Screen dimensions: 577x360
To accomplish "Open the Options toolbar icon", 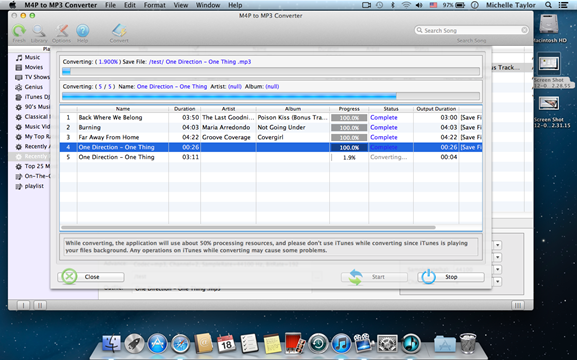I will (x=61, y=31).
